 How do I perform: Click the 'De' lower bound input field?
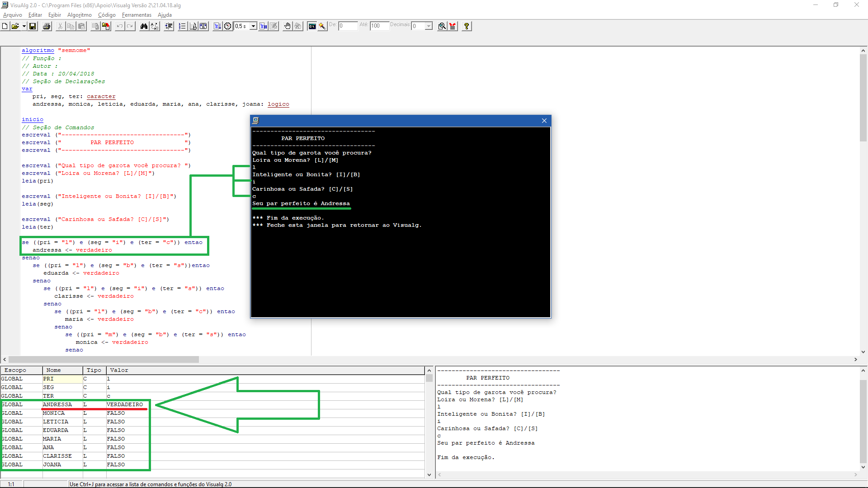[x=348, y=26]
